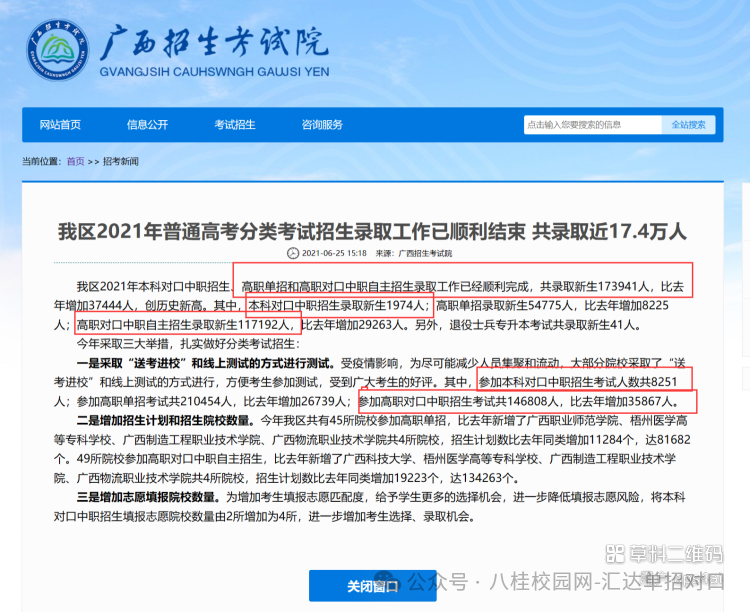The width and height of the screenshot is (750, 612).
Task: Click the bold heading 二是增加招生计划和招生院校数量
Action: 166,421
